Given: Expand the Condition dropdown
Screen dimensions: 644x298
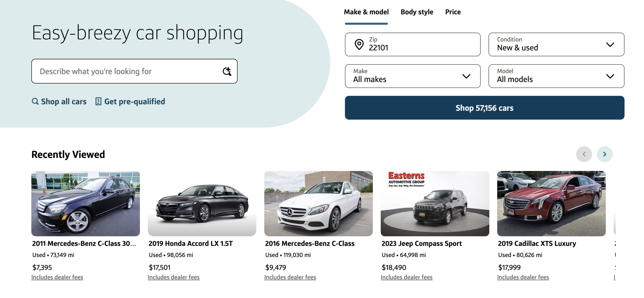Looking at the screenshot, I should (556, 44).
